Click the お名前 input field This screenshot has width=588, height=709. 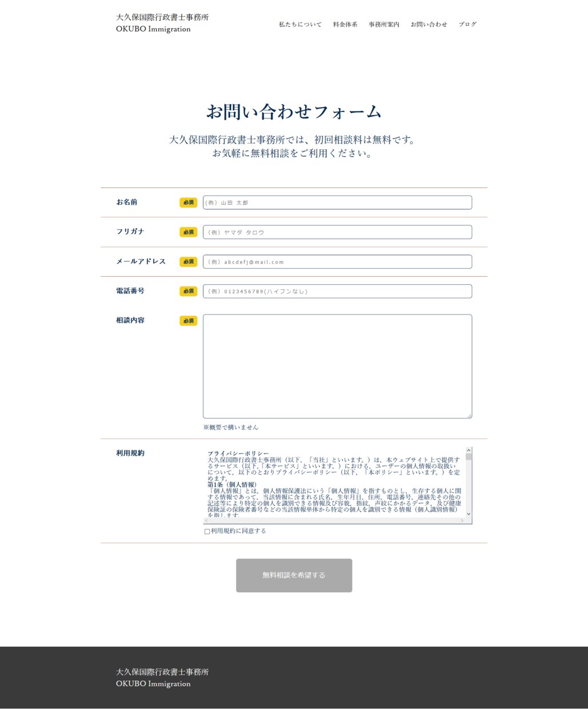tap(337, 202)
